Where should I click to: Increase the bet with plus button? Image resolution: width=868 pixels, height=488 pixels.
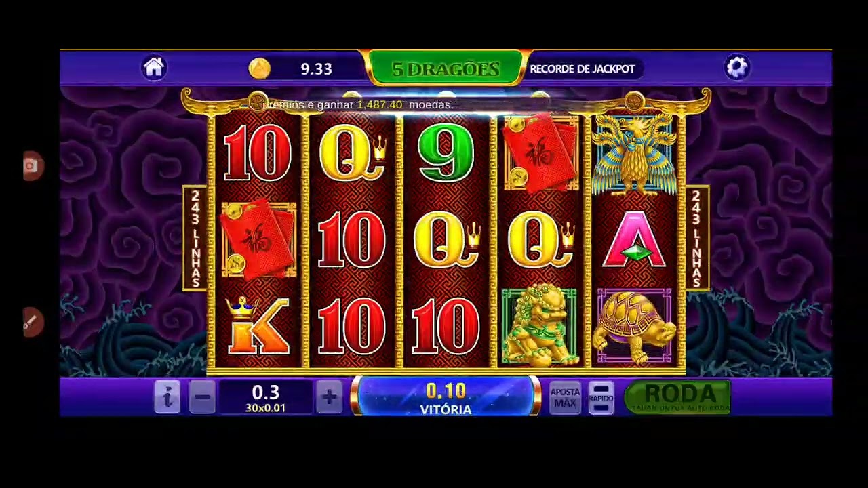coord(329,396)
